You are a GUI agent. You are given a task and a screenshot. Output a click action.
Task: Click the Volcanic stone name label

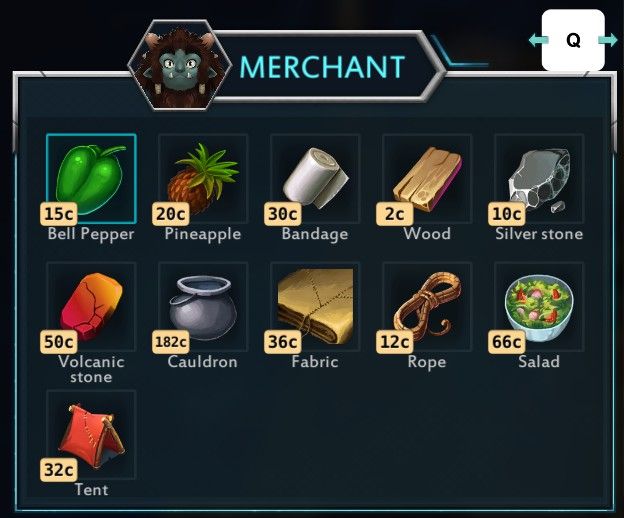[91, 369]
